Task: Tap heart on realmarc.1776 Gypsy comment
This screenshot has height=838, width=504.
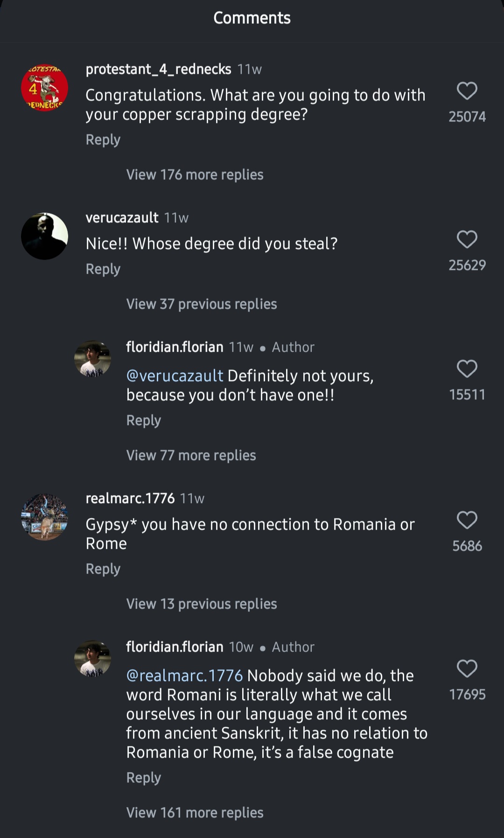Action: click(x=467, y=519)
